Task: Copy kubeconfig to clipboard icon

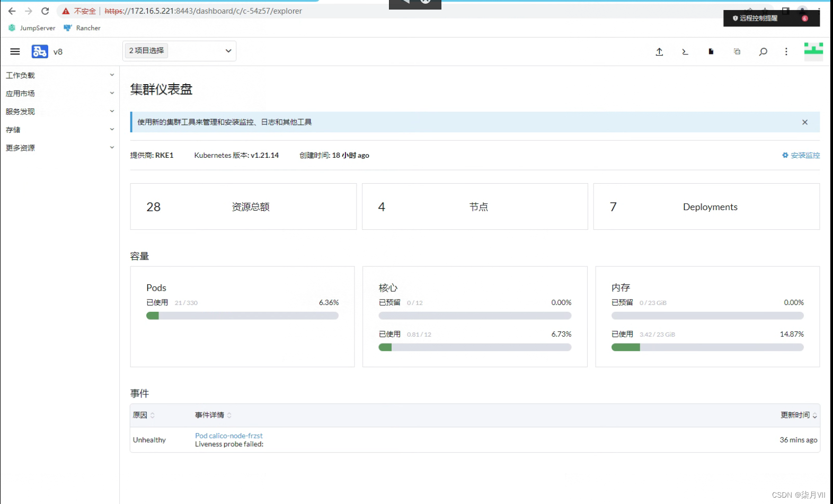Action: (x=737, y=51)
